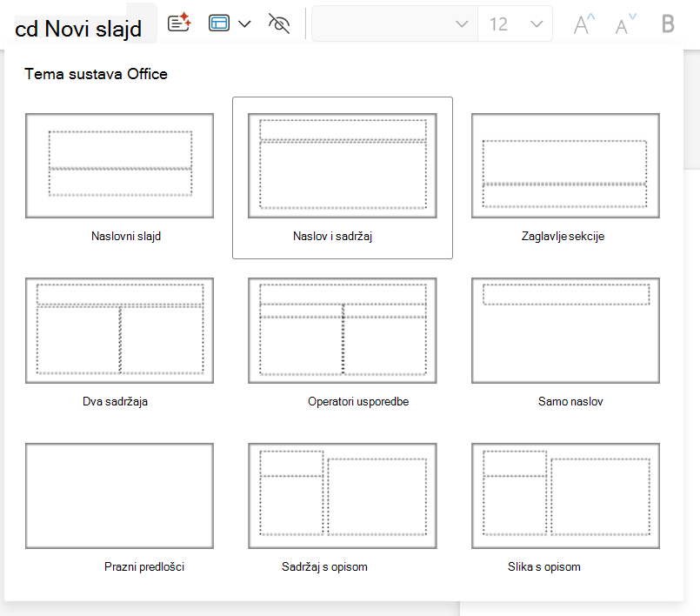Viewport: 700px width, 616px height.
Task: Choose Operatori usporedbe layout thumbnail
Action: [343, 331]
